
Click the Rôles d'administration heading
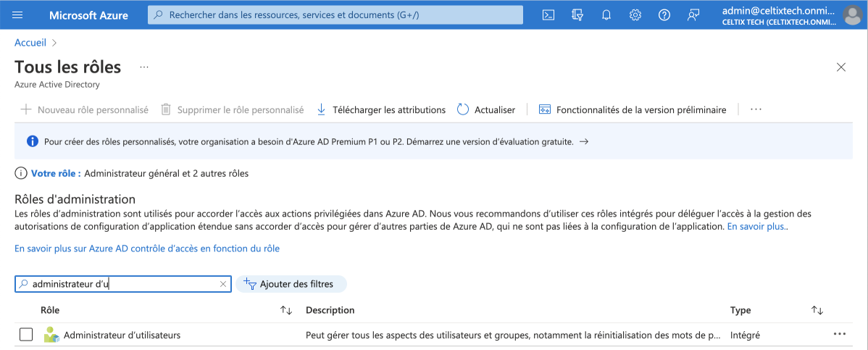[75, 199]
